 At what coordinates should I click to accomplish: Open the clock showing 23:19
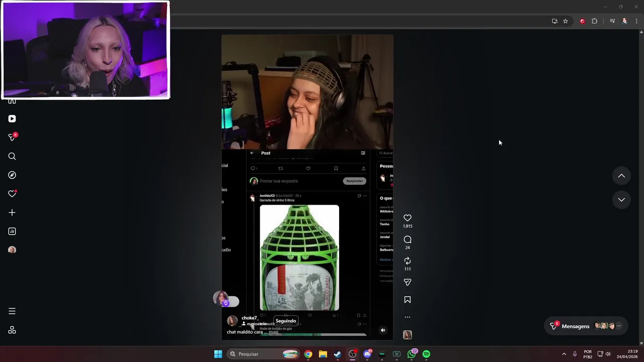pos(627,354)
